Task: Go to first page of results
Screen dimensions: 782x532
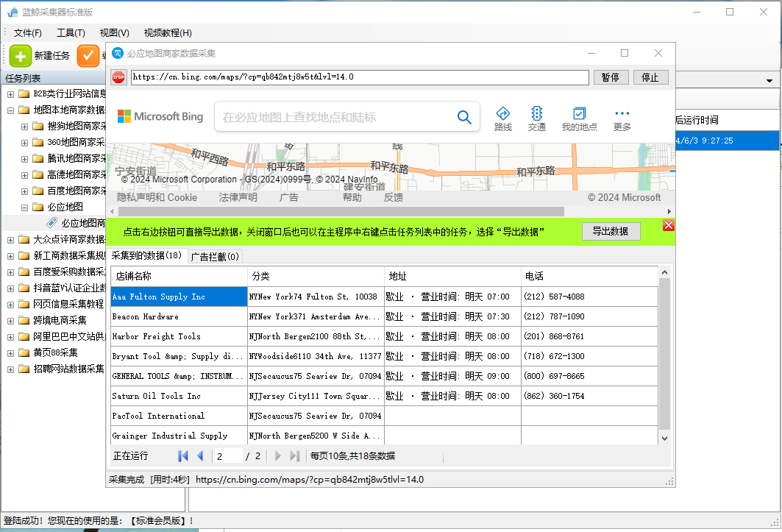Action: (183, 455)
